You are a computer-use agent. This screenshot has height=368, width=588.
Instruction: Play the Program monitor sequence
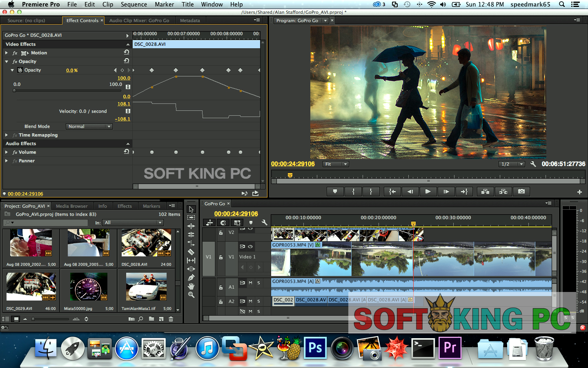tap(428, 191)
